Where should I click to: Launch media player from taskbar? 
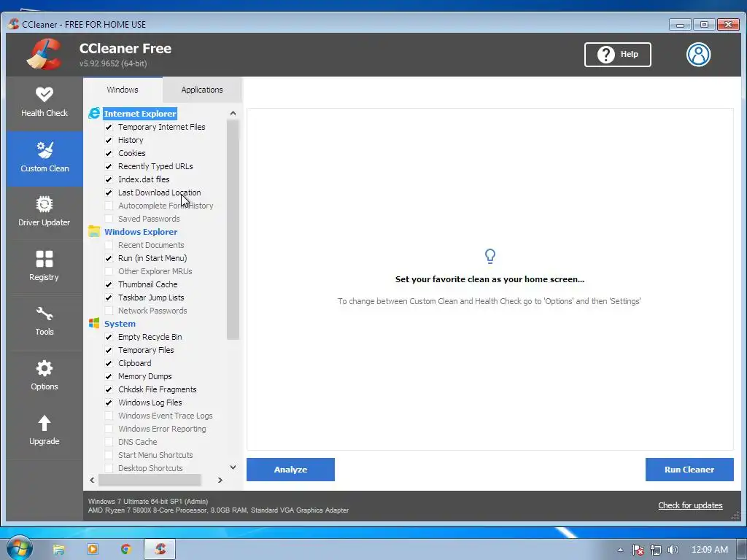pyautogui.click(x=93, y=550)
